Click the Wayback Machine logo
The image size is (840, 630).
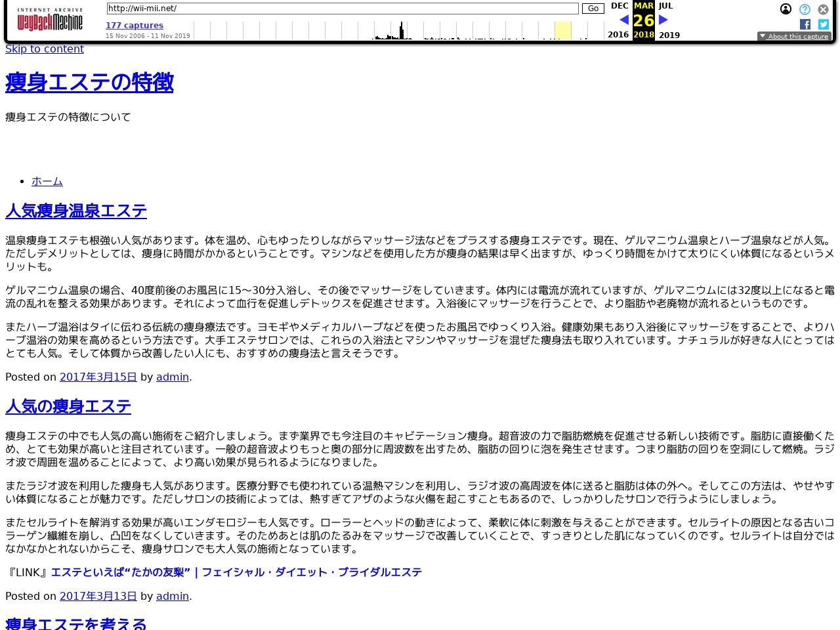coord(50,20)
